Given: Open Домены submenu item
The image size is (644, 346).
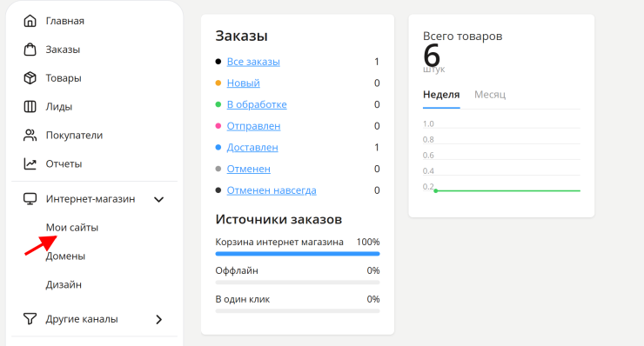Looking at the screenshot, I should (x=65, y=256).
